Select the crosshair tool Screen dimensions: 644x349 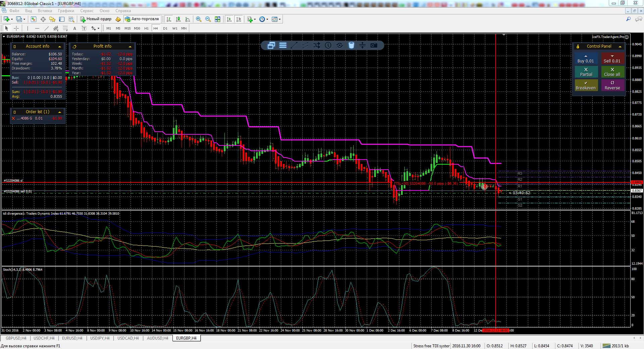click(16, 28)
